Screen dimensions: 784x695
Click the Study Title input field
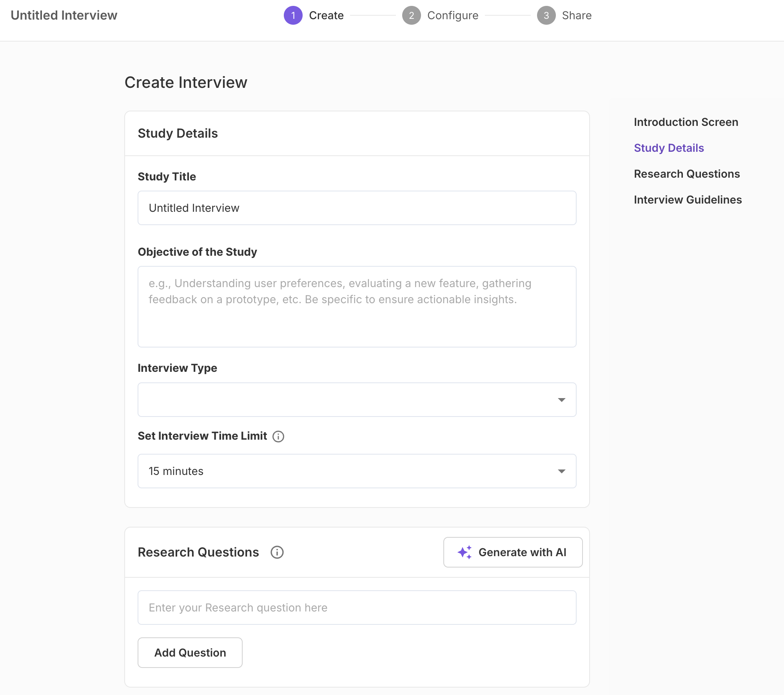[x=356, y=208]
